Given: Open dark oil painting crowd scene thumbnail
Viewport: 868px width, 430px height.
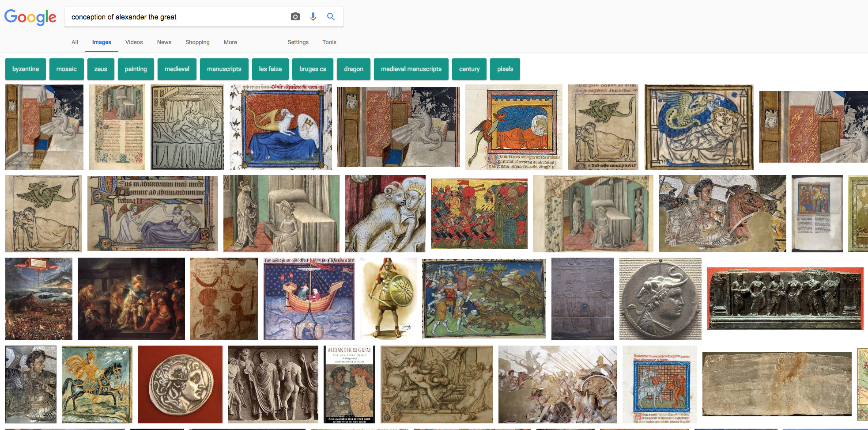Looking at the screenshot, I should point(131,299).
